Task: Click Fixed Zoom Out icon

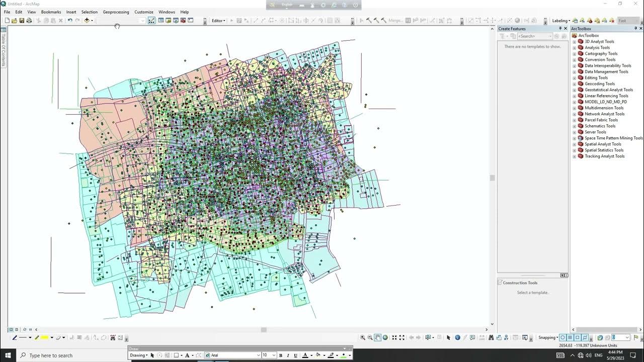Action: [402, 338]
